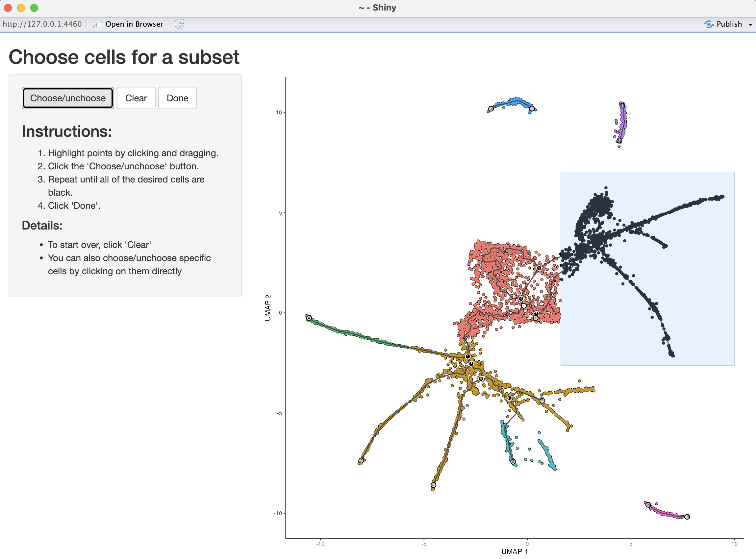
Task: Select node 13 atop the purple cluster
Action: (x=622, y=106)
